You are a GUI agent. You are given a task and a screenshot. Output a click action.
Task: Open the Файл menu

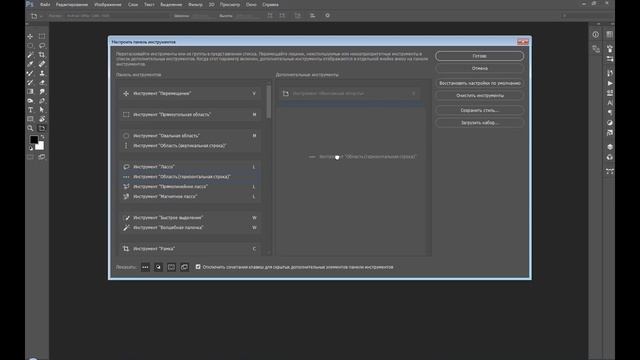(x=45, y=4)
